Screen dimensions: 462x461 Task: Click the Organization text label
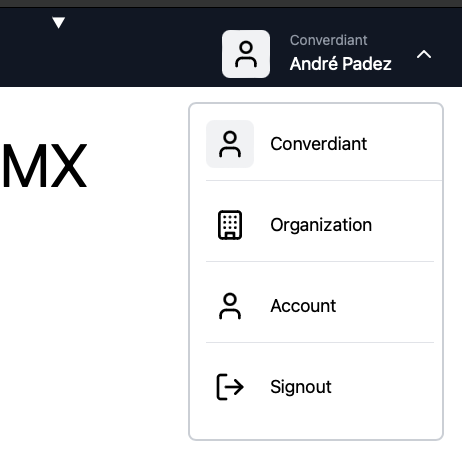tap(321, 225)
